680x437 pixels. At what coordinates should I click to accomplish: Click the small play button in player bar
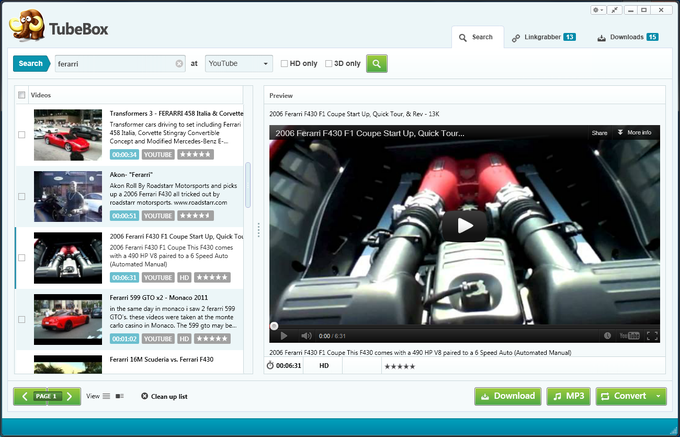284,336
